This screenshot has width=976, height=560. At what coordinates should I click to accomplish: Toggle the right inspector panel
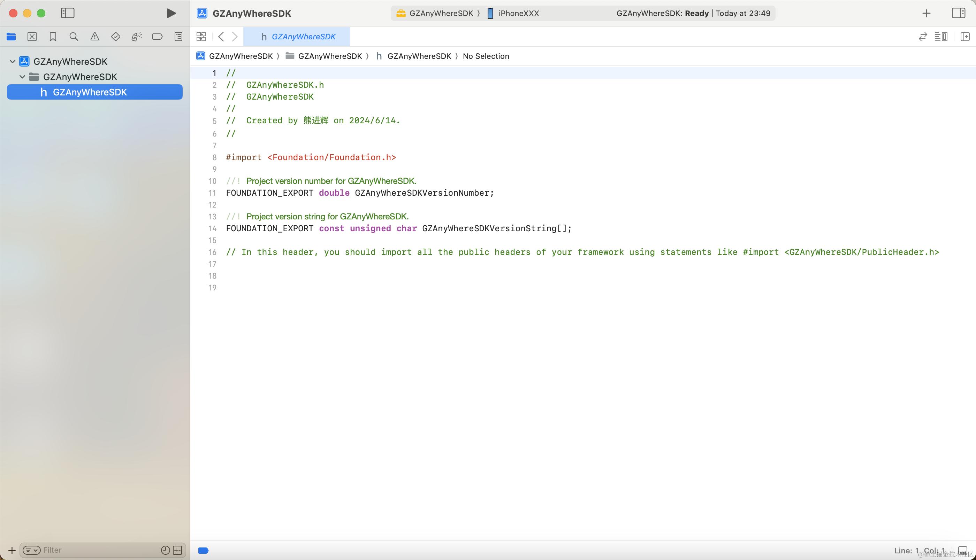(x=958, y=13)
